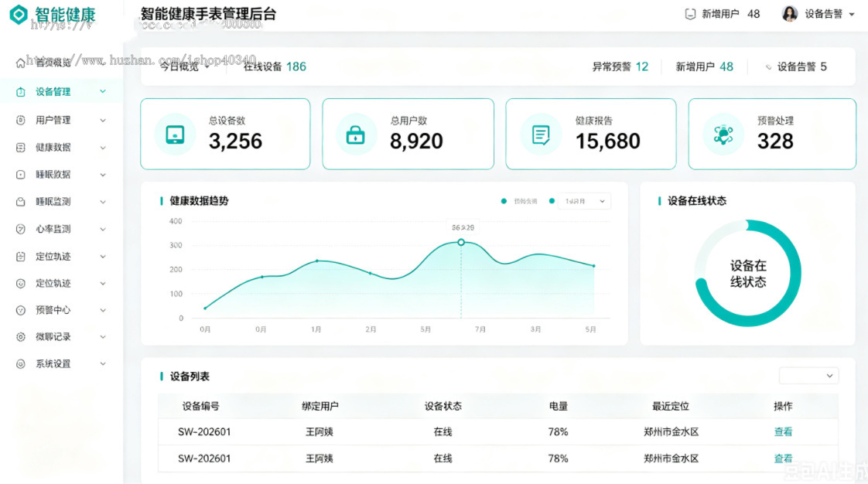Open the 预警处理 328 card
868x484 pixels.
click(x=772, y=134)
